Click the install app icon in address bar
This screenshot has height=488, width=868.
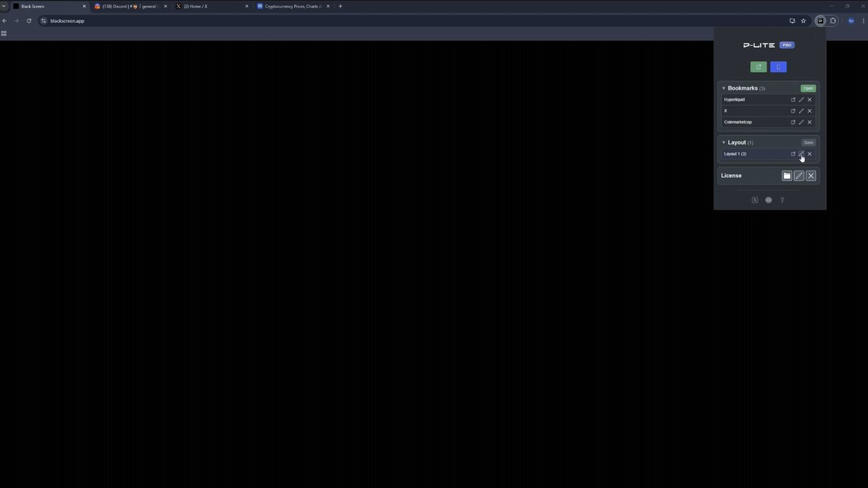point(792,21)
